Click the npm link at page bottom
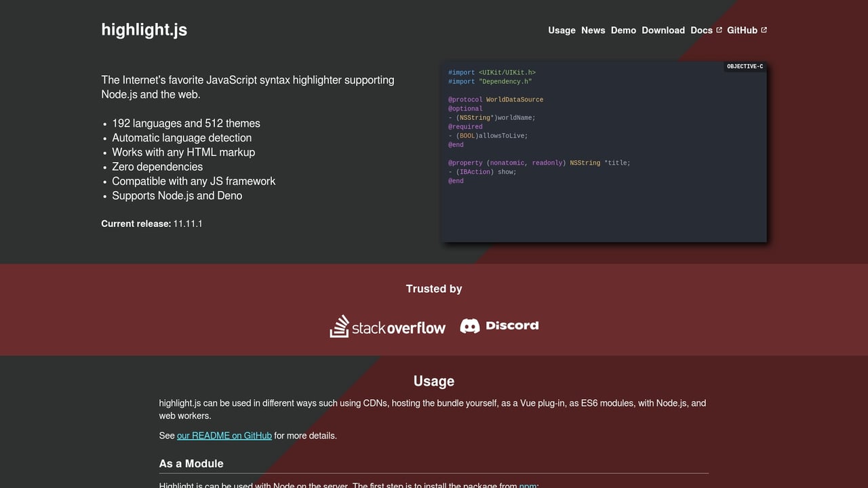Screen dimensions: 868x488 [x=528, y=485]
